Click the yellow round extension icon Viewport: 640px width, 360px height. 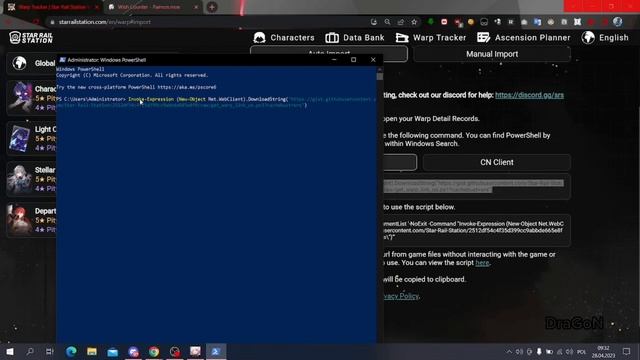pyautogui.click(x=471, y=22)
